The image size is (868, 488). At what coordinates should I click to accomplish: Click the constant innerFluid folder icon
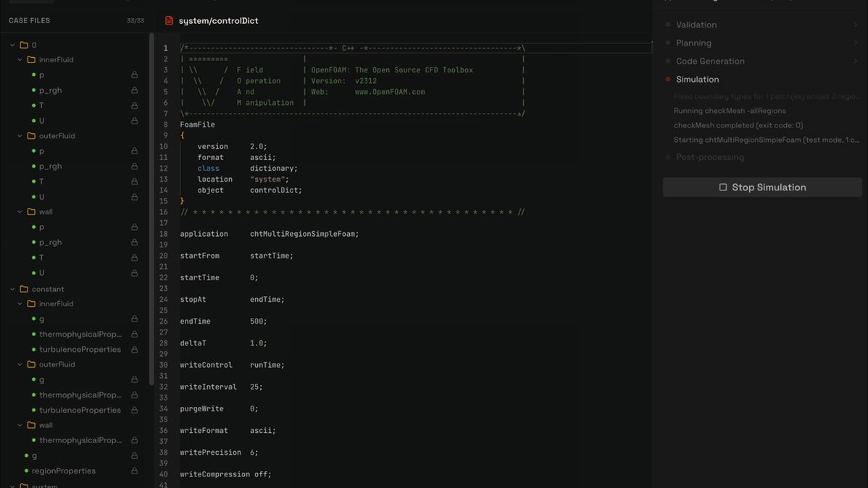pos(31,304)
